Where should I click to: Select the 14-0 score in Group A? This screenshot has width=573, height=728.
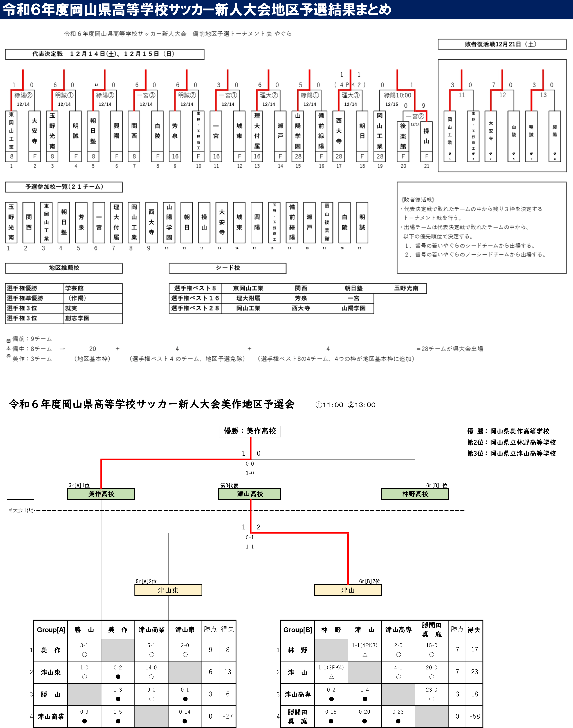tap(151, 668)
